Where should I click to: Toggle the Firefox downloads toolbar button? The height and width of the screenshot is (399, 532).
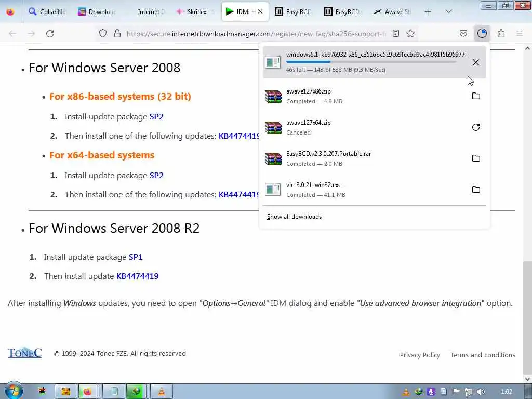click(x=482, y=33)
